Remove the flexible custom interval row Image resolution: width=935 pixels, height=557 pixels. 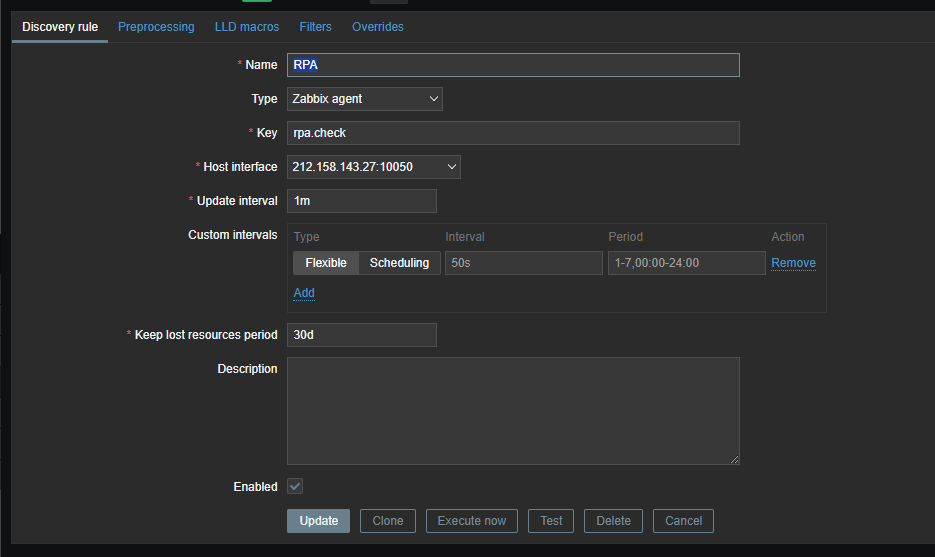point(793,263)
